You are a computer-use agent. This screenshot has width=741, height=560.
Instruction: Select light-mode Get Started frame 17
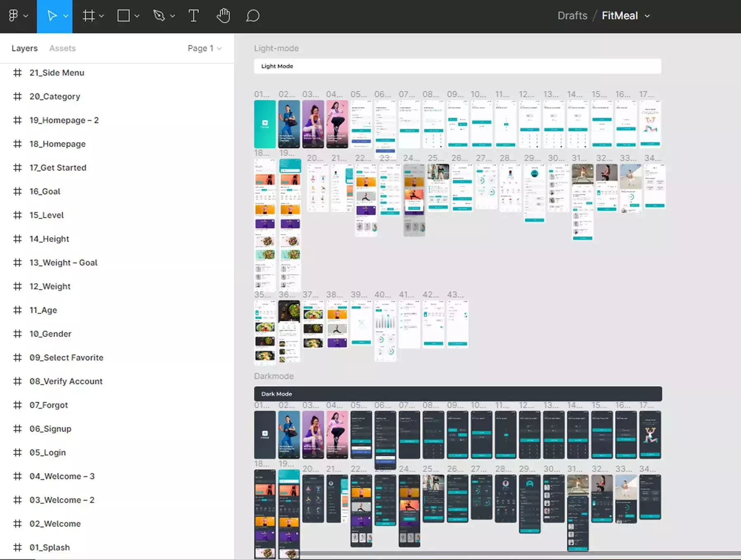click(x=650, y=124)
